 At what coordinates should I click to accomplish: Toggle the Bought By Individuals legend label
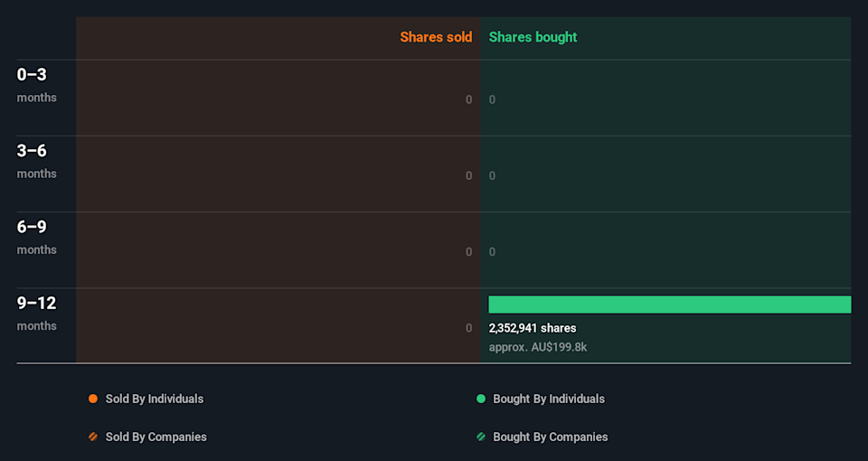pyautogui.click(x=548, y=399)
